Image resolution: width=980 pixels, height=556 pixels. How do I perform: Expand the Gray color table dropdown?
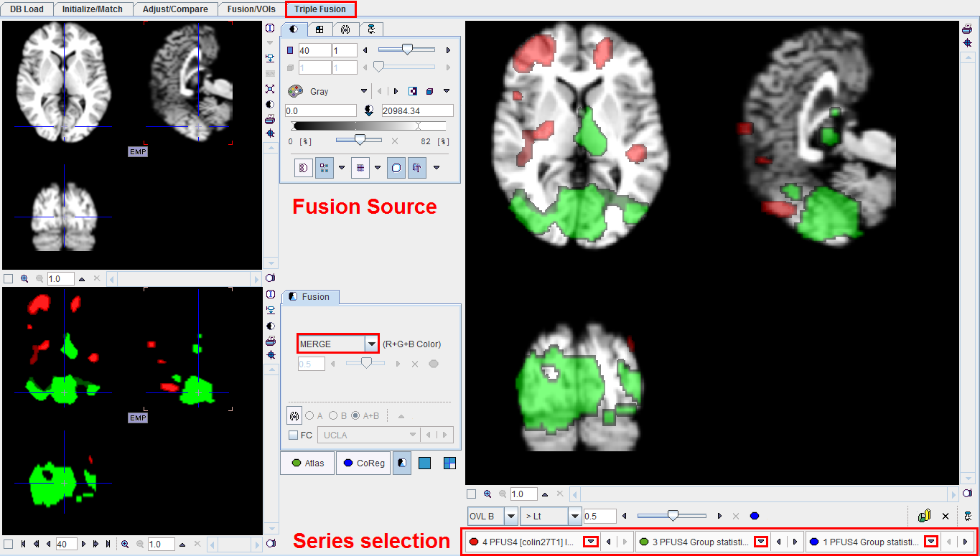[x=363, y=91]
